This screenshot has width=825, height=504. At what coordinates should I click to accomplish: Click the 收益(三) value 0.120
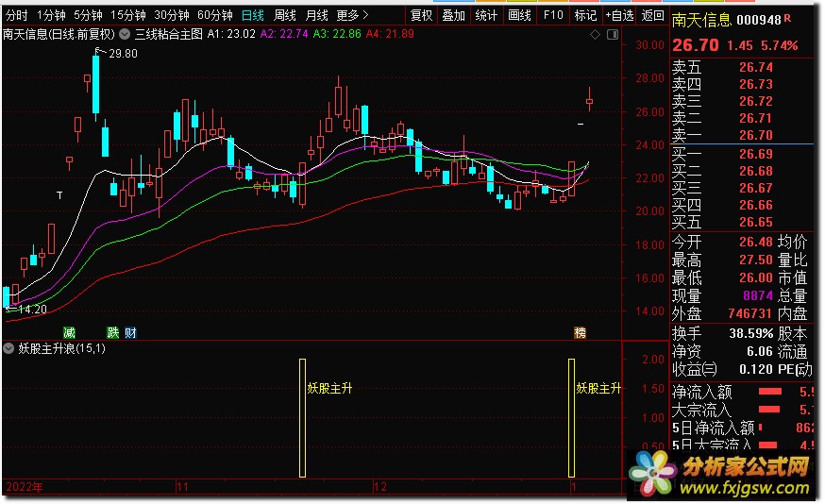[x=756, y=369]
